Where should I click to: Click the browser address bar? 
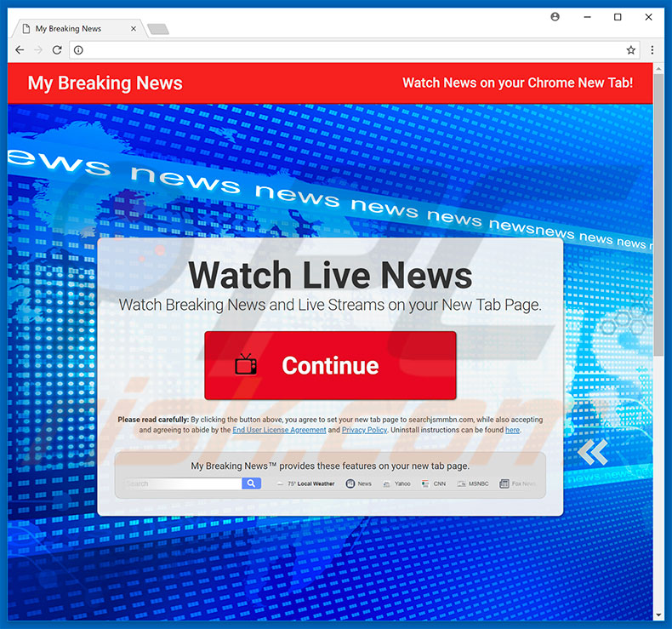click(354, 50)
